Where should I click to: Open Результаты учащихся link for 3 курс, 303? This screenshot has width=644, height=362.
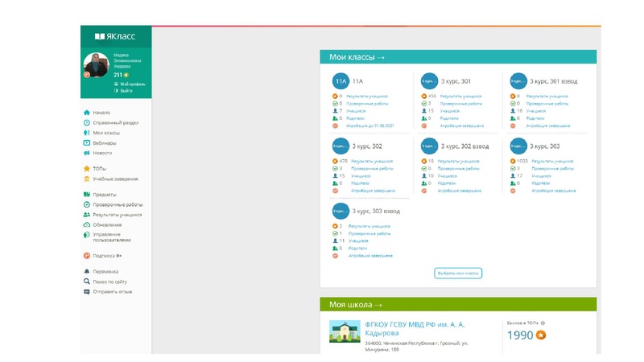pyautogui.click(x=547, y=162)
